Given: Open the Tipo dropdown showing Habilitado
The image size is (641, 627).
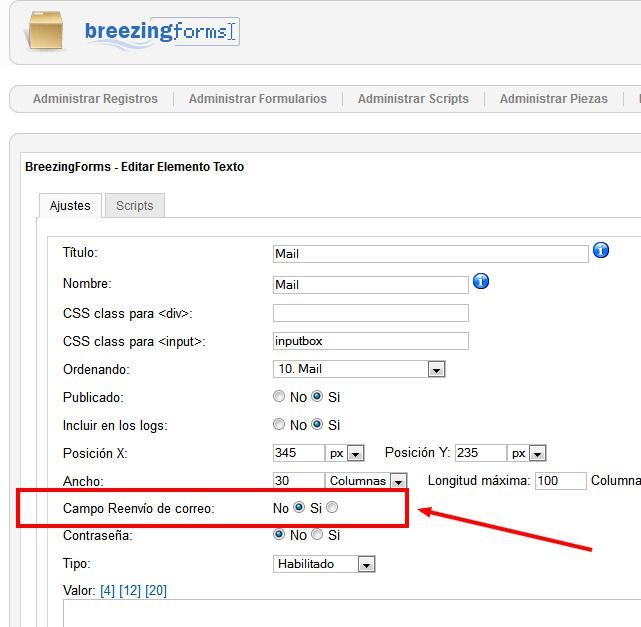Looking at the screenshot, I should tap(324, 564).
